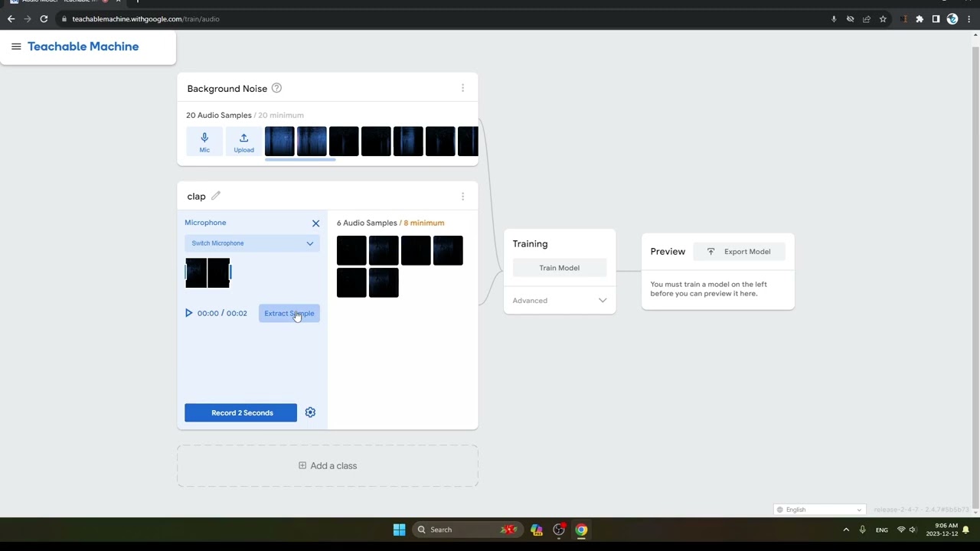Play the recorded 2-second clip

click(188, 313)
